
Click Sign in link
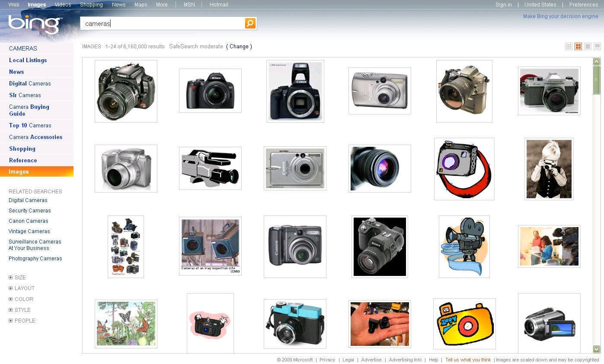pos(503,5)
